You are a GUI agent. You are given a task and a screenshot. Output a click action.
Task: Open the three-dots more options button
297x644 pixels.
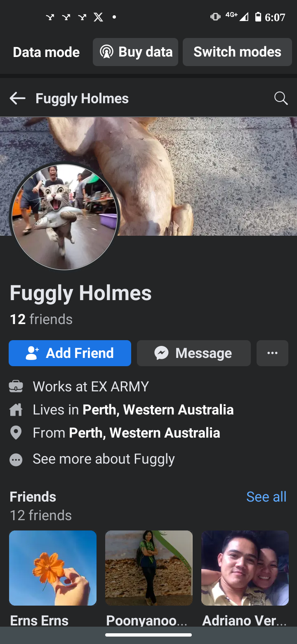click(x=272, y=353)
